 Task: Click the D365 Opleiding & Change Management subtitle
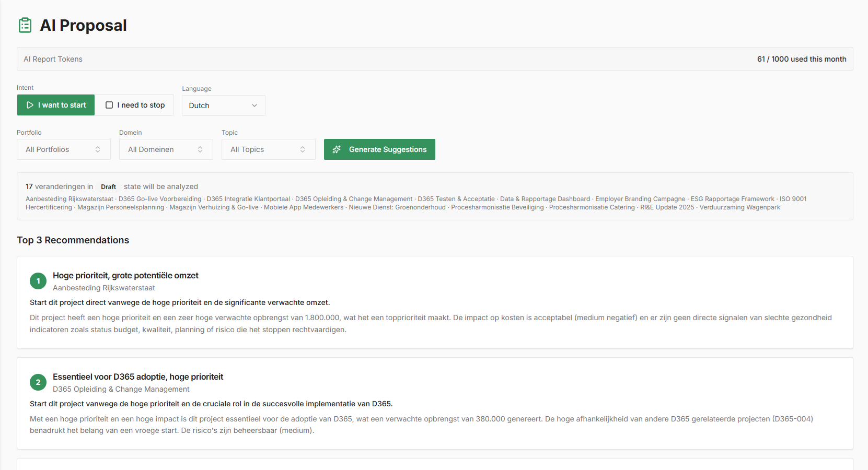121,389
